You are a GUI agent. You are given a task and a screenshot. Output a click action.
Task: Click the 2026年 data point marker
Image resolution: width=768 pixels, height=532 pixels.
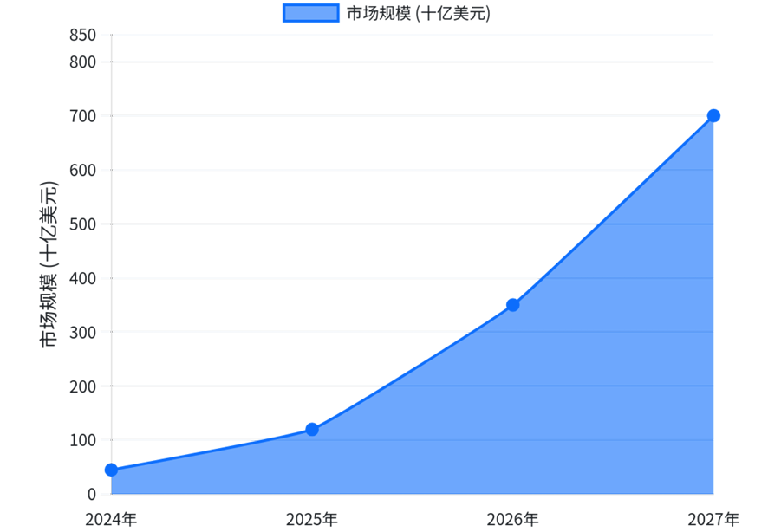pos(511,304)
